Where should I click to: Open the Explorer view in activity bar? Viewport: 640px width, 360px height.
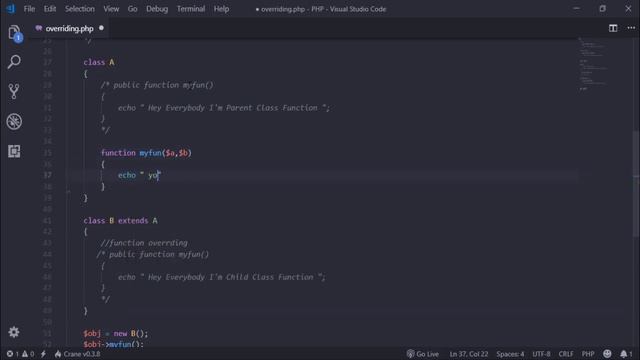14,33
